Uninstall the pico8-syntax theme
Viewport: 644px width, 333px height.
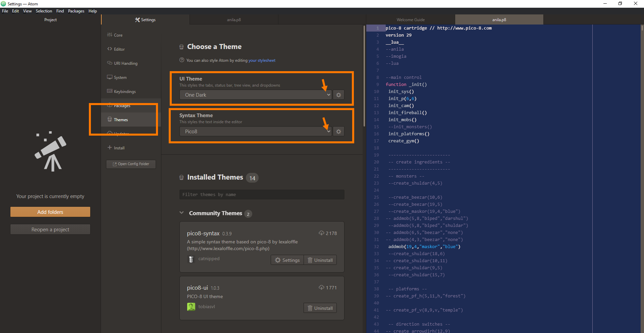[320, 260]
